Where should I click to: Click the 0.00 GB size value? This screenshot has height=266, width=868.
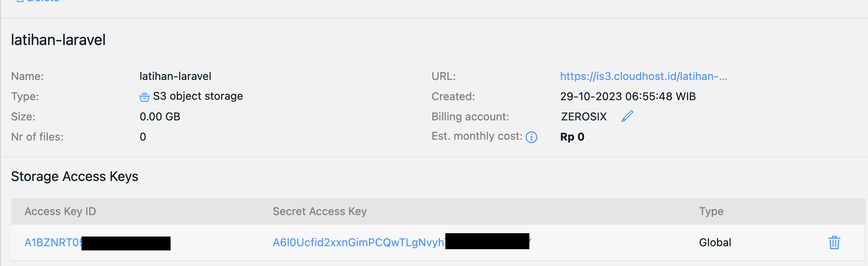[x=160, y=117]
